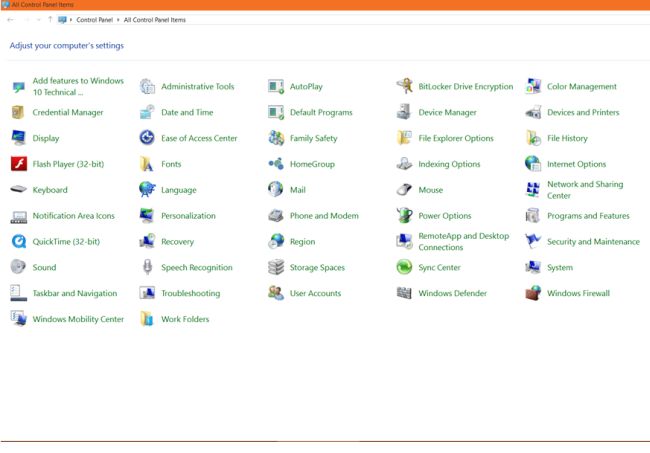Screen dimensions: 650x453
Task: Open the Personalization link
Action: pyautogui.click(x=188, y=216)
